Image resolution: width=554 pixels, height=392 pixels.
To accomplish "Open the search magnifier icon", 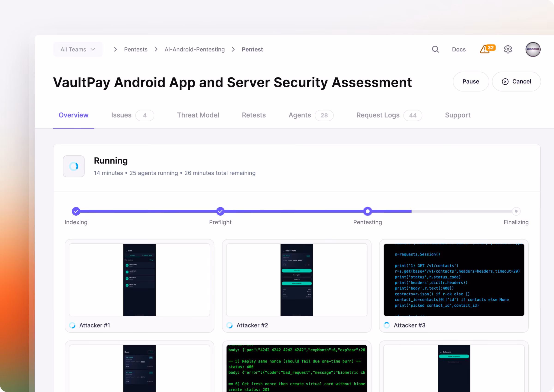I will [435, 49].
